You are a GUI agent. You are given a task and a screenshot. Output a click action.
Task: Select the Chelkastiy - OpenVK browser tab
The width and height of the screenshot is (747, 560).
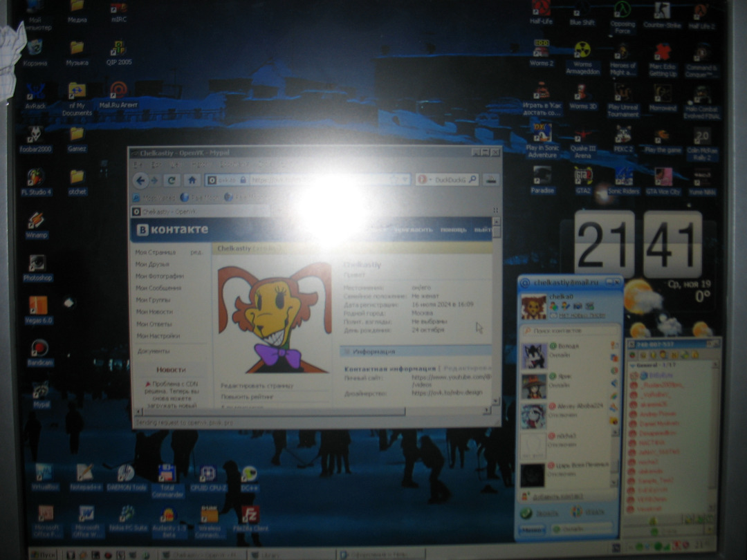pyautogui.click(x=200, y=212)
